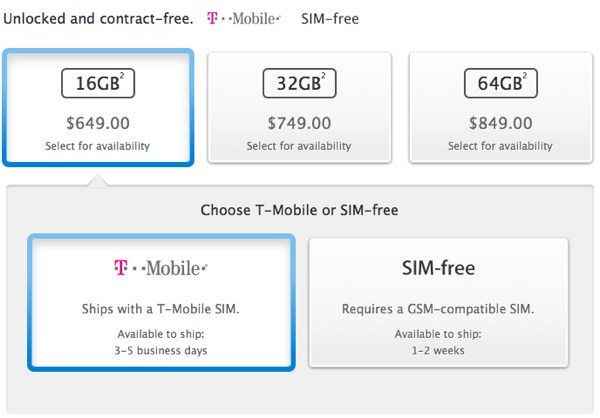
Task: Choose the SIM-free option card
Action: tap(439, 302)
